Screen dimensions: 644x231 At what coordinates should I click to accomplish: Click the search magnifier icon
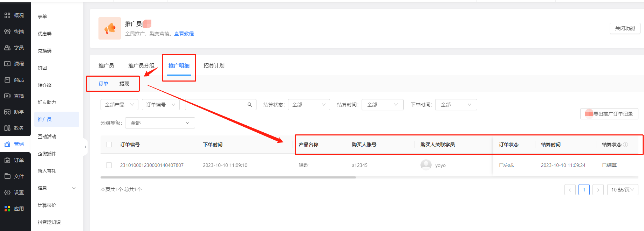pyautogui.click(x=250, y=105)
